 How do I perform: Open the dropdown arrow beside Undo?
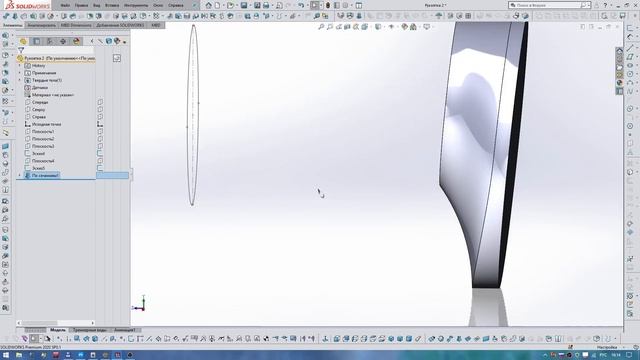pyautogui.click(x=307, y=6)
